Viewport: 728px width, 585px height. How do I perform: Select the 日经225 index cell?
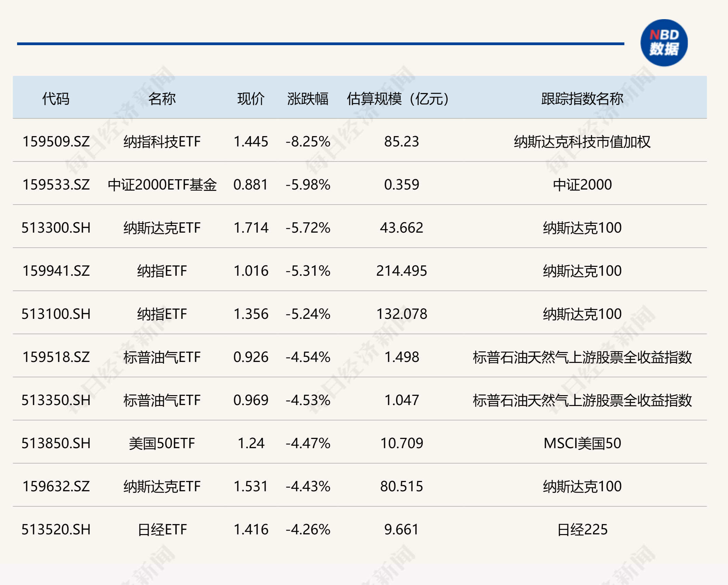point(582,529)
